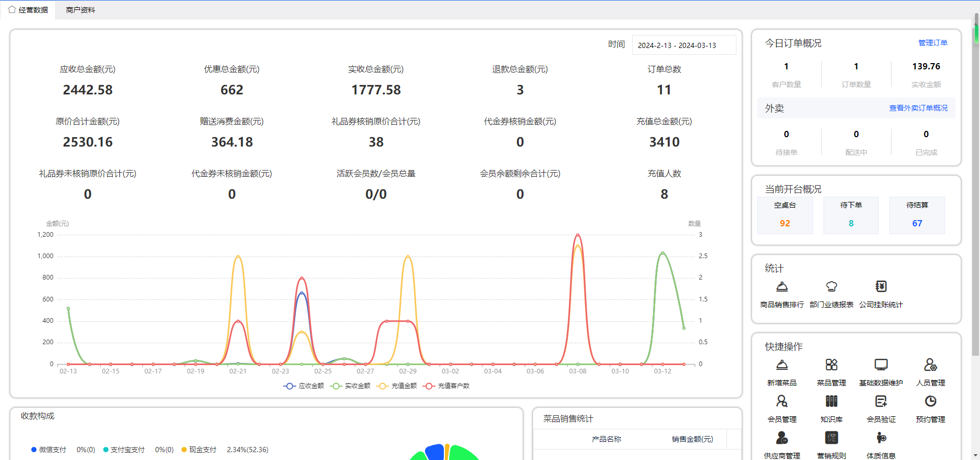Open 基础数据维护 monitor icon
This screenshot has width=980, height=460.
[881, 365]
